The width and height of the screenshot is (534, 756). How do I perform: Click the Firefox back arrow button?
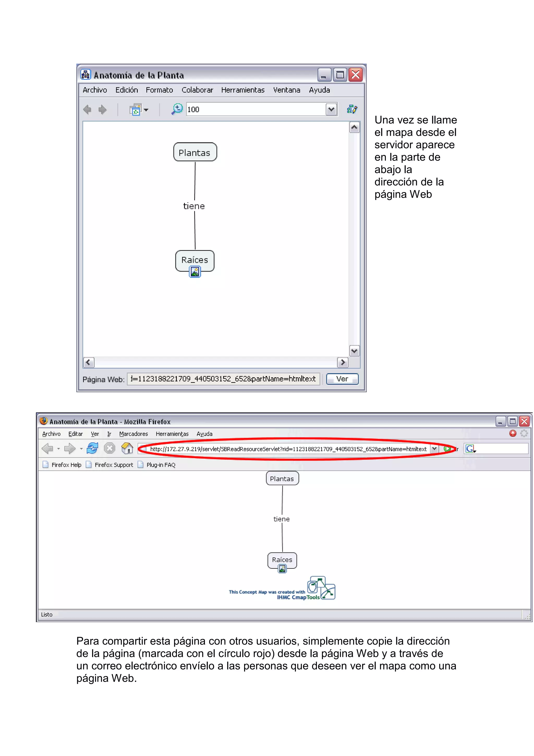pyautogui.click(x=48, y=448)
